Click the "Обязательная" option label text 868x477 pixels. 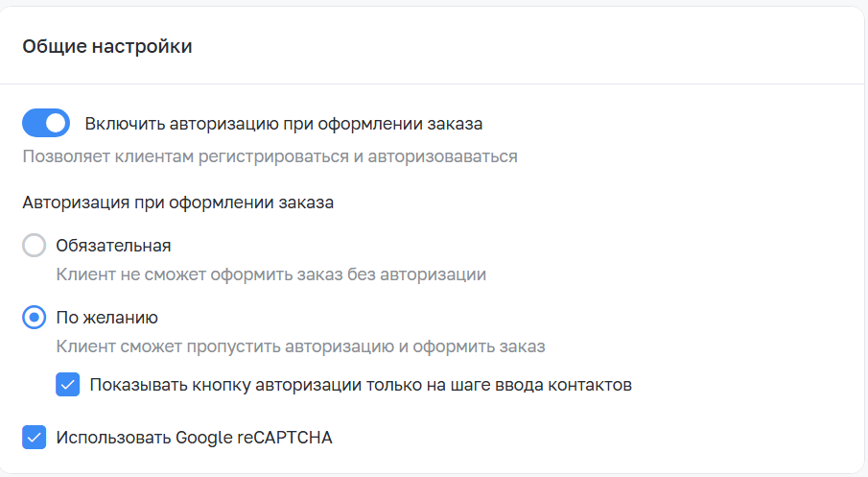coord(113,246)
